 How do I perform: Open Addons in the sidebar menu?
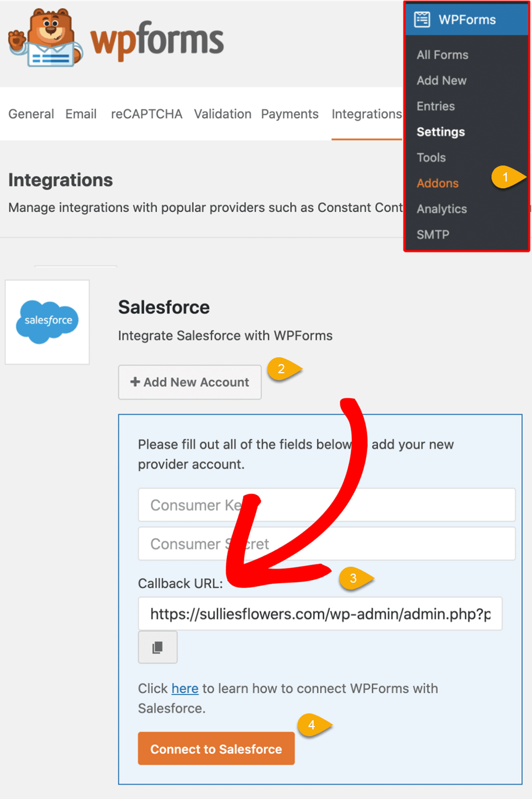coord(437,183)
